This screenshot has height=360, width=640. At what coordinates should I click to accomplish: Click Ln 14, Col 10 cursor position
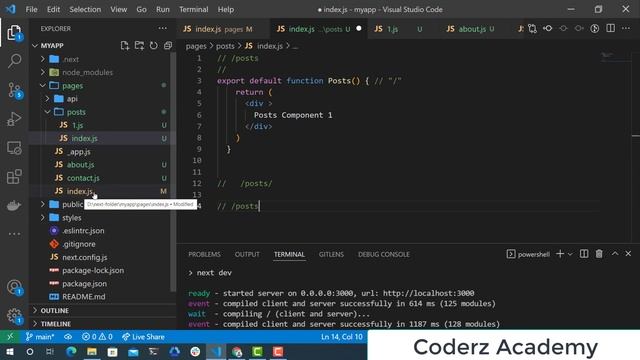pyautogui.click(x=342, y=337)
